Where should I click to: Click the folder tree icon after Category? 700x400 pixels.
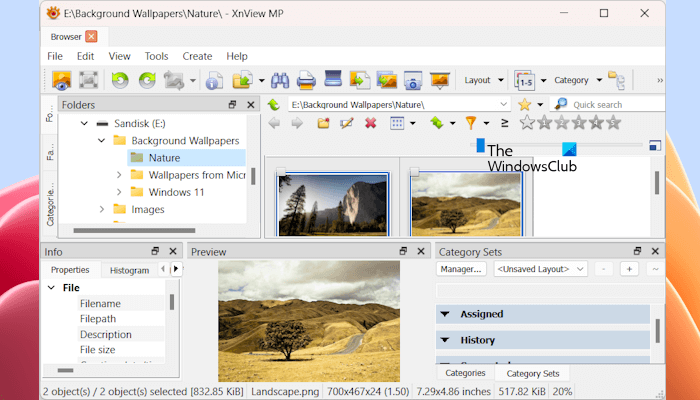(617, 80)
